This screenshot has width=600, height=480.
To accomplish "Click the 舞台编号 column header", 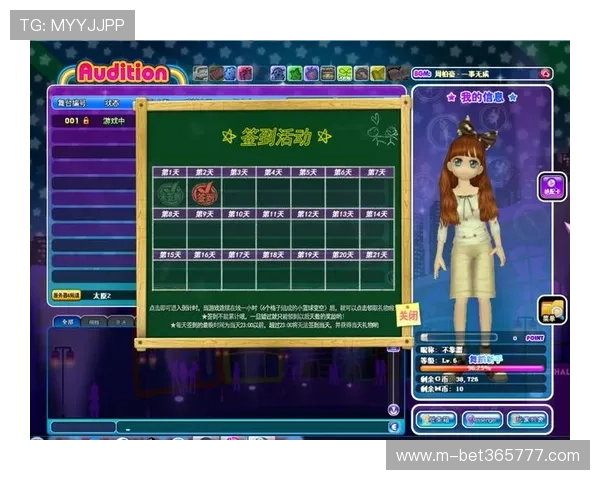I will (72, 103).
